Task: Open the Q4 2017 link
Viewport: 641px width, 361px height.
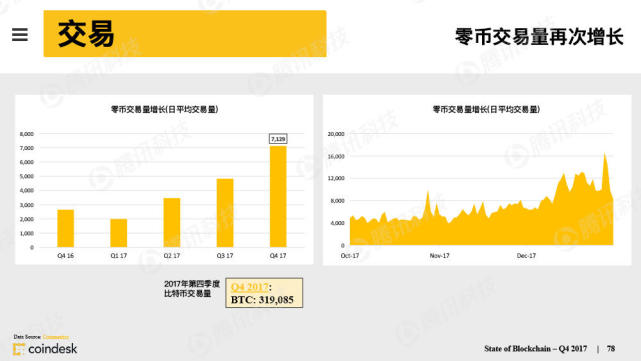Action: pos(250,287)
